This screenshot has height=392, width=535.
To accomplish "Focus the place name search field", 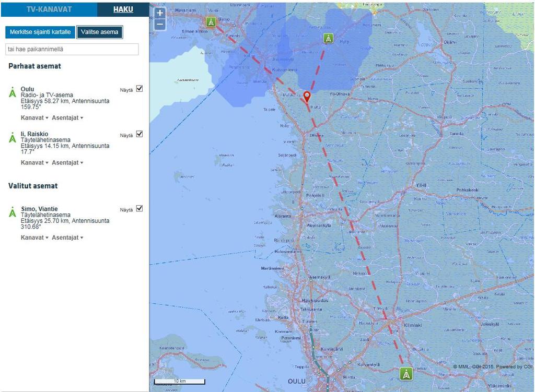I will coord(72,49).
